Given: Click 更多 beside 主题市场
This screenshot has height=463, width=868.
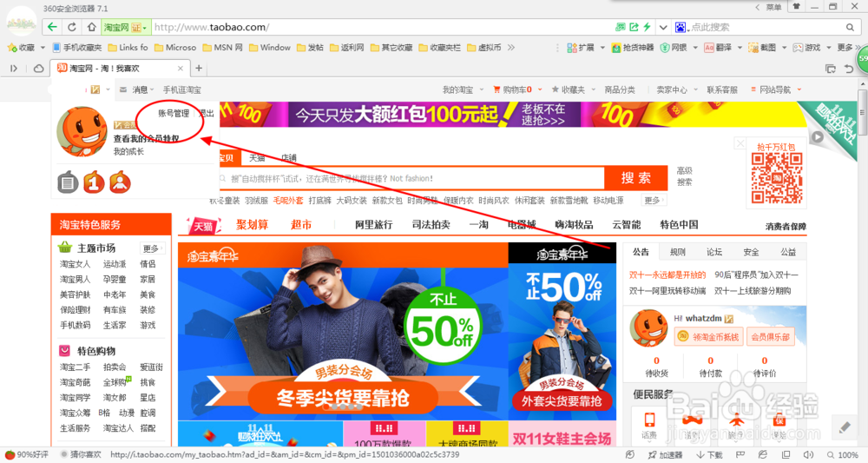Looking at the screenshot, I should pyautogui.click(x=150, y=248).
